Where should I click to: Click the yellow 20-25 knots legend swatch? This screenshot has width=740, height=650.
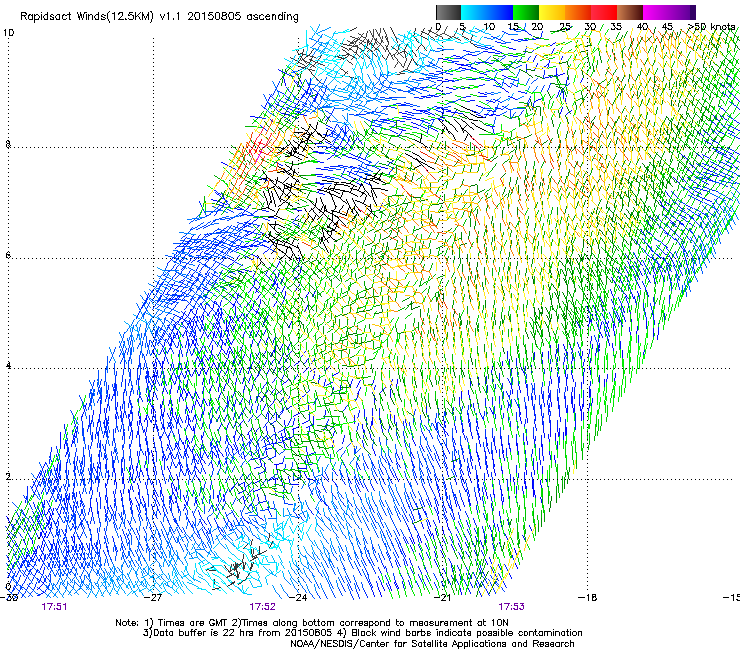point(552,12)
